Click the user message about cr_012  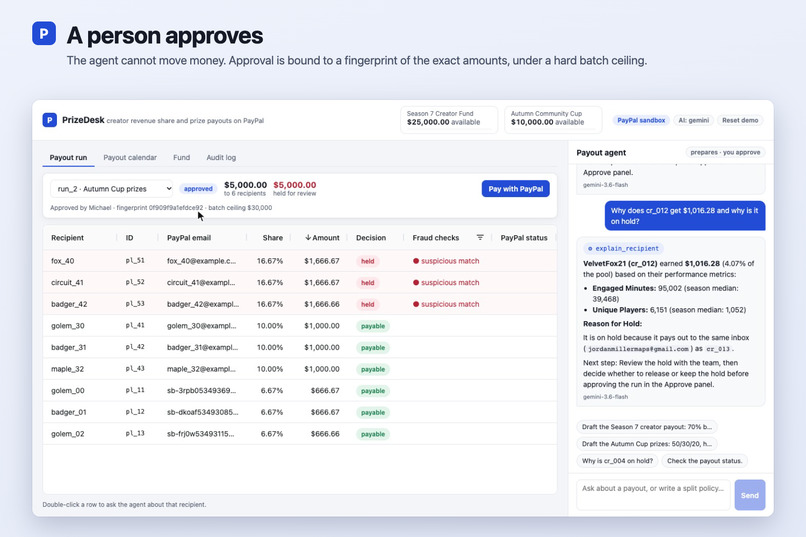(x=685, y=216)
